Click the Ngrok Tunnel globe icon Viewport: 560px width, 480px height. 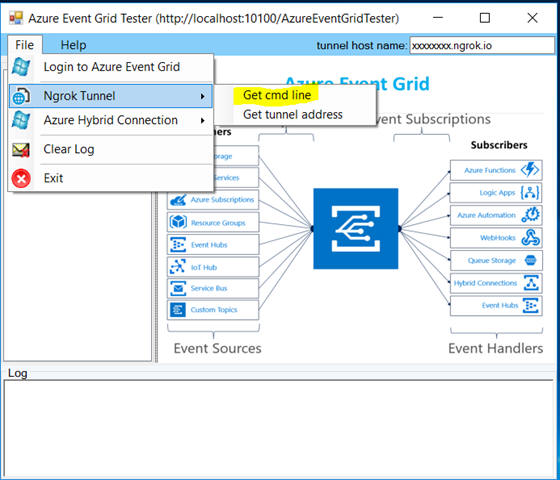[21, 96]
